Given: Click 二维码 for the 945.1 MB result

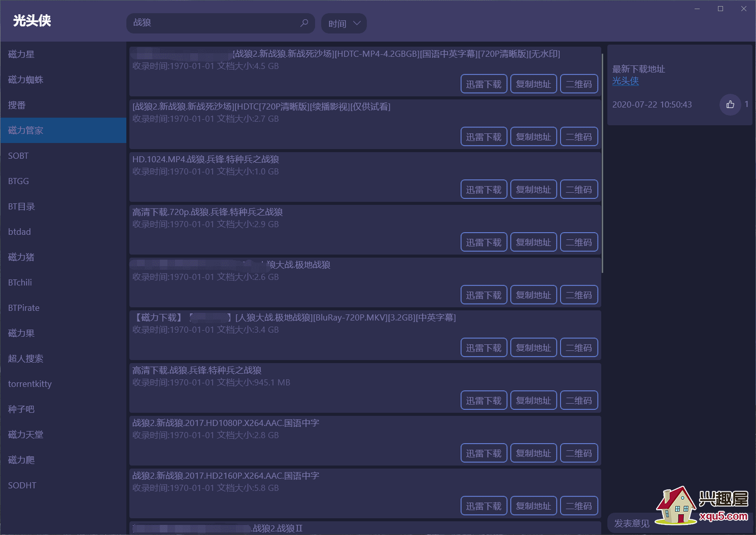Looking at the screenshot, I should pos(579,401).
